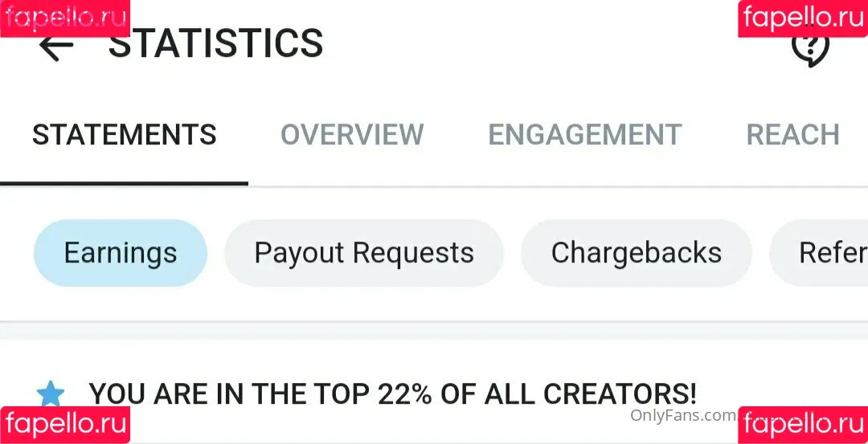The height and width of the screenshot is (444, 868).
Task: Click the OnlyFans.com watermark text
Action: coord(684,416)
